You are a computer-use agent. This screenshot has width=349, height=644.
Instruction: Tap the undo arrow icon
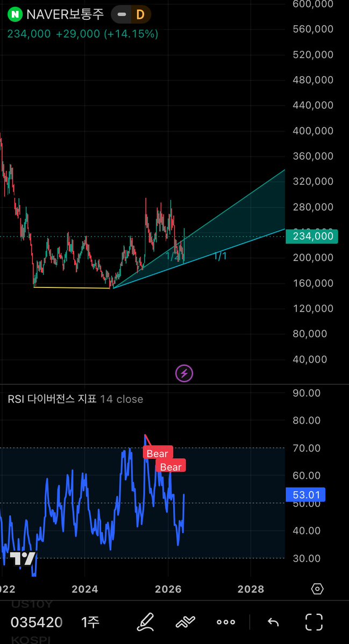[273, 622]
